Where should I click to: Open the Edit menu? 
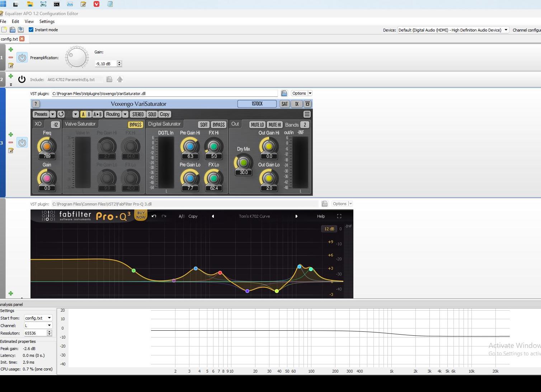point(15,22)
